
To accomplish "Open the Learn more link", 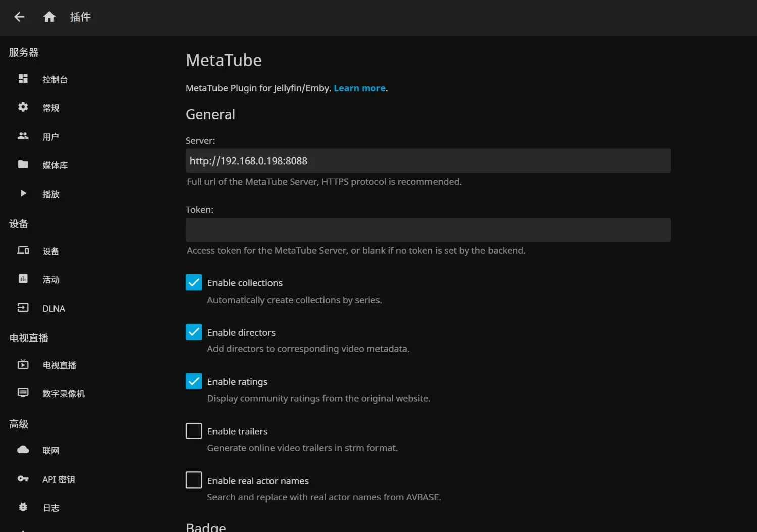I will 359,88.
